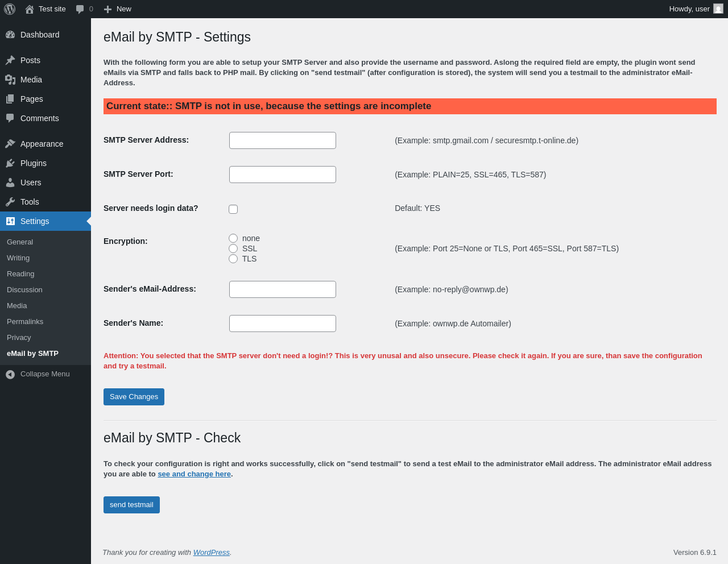
Task: Select the SSL encryption radio button
Action: [233, 248]
